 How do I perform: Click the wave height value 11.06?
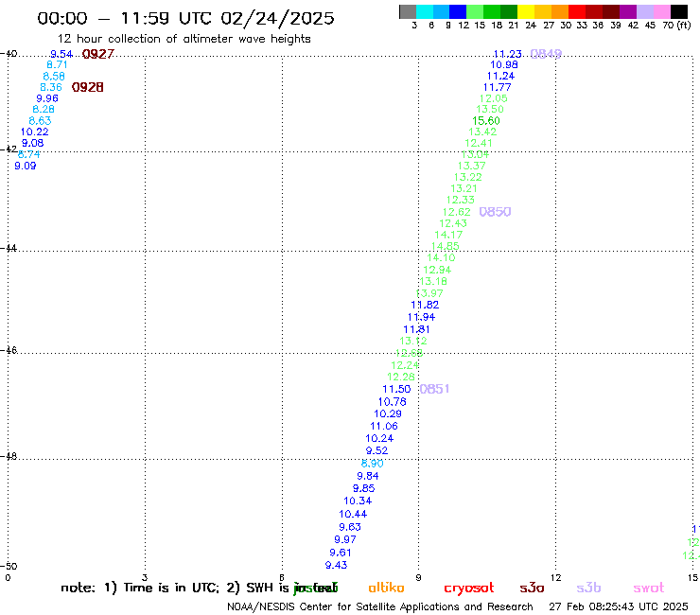click(x=384, y=426)
